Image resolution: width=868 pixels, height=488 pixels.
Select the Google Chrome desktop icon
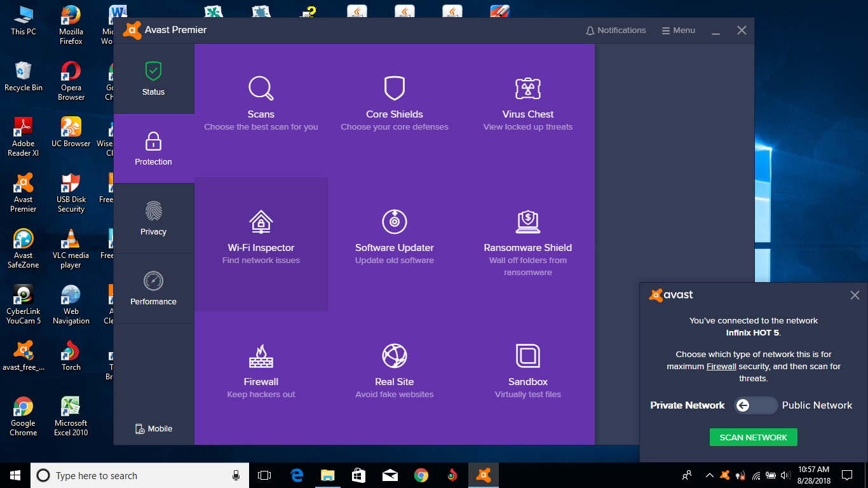[24, 416]
